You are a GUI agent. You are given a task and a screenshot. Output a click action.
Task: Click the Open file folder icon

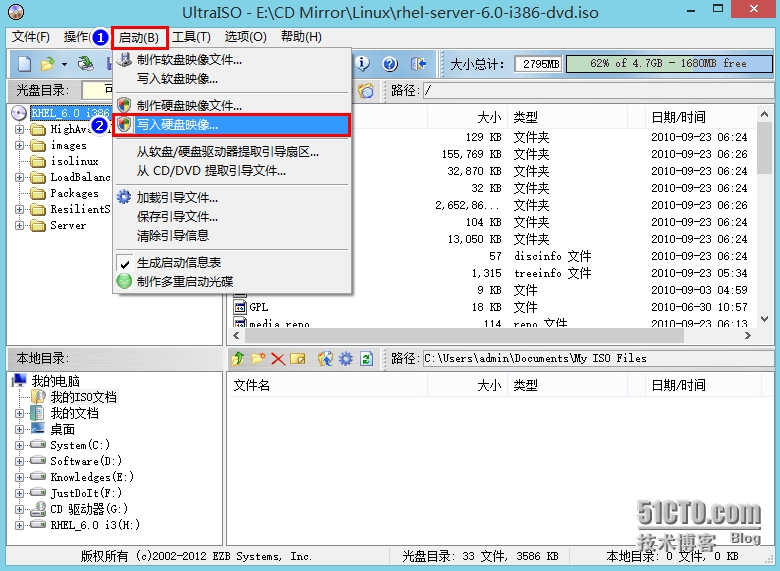click(47, 64)
